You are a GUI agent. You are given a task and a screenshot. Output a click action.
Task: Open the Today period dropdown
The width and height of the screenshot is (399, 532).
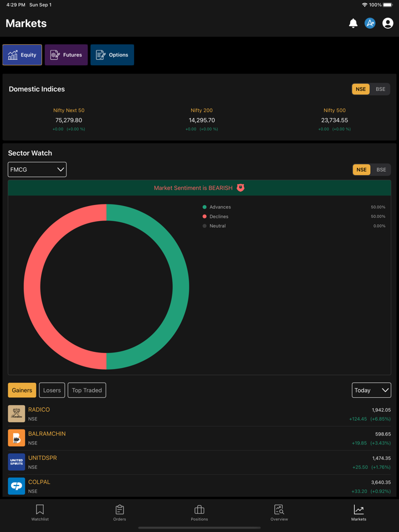click(x=371, y=390)
